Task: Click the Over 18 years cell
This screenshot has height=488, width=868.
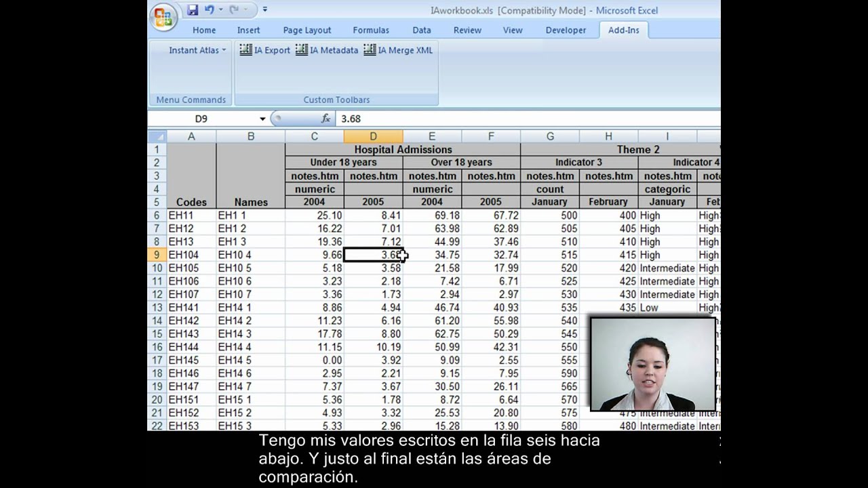Action: tap(461, 163)
